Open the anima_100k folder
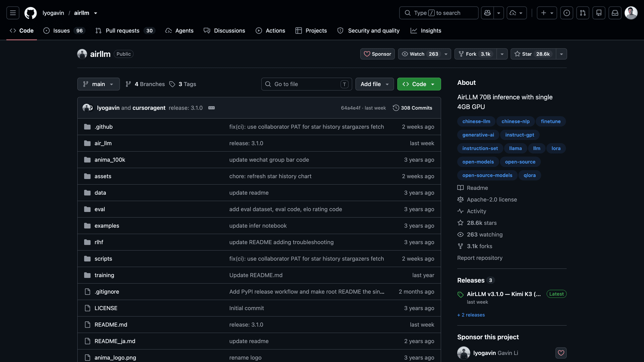 click(x=110, y=160)
